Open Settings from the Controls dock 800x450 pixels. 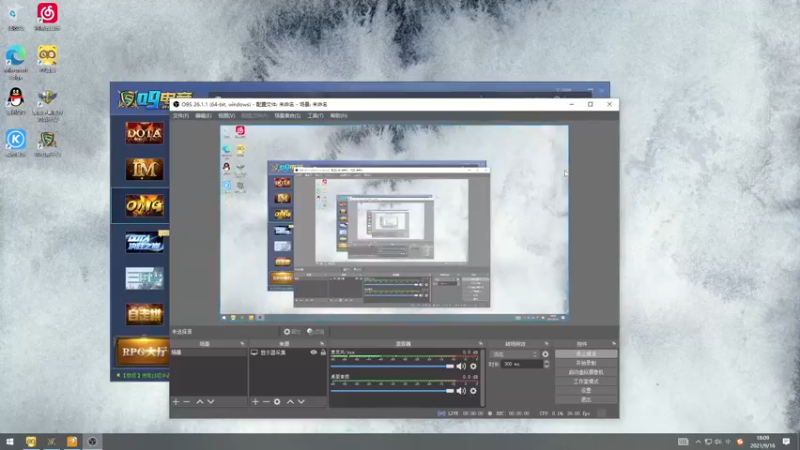(586, 391)
